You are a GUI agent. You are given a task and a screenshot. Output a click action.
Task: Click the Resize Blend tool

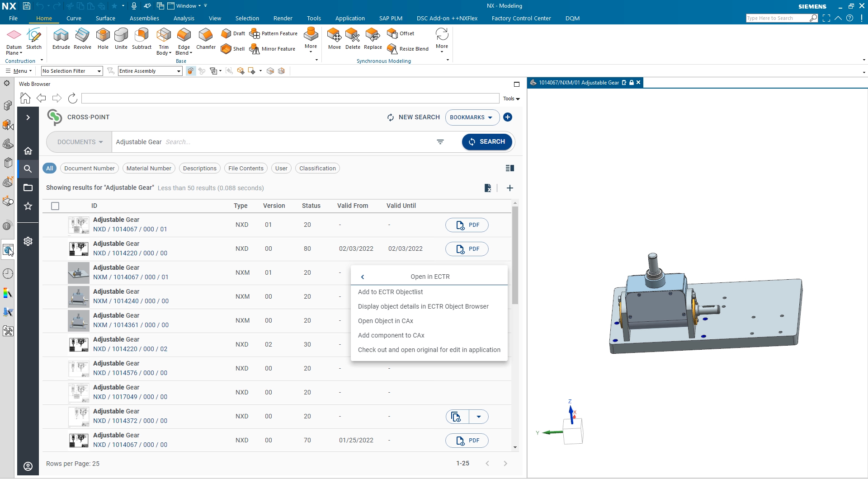pyautogui.click(x=408, y=49)
